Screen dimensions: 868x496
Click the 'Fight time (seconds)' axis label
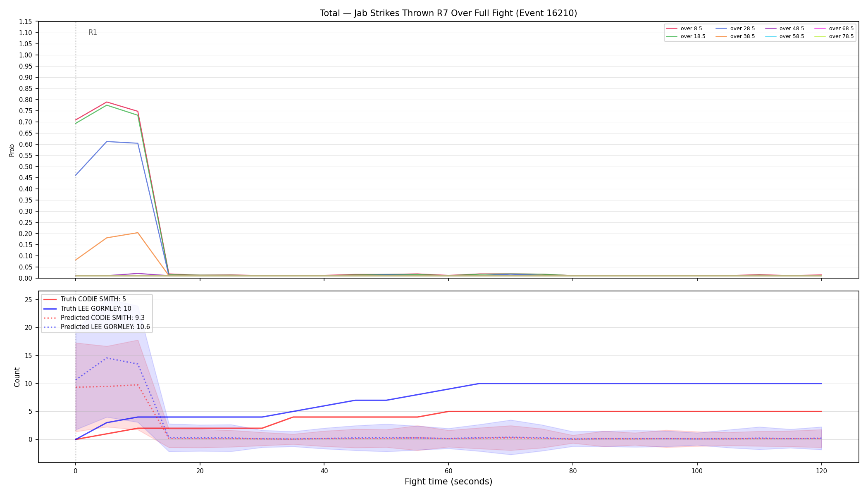(x=448, y=482)
